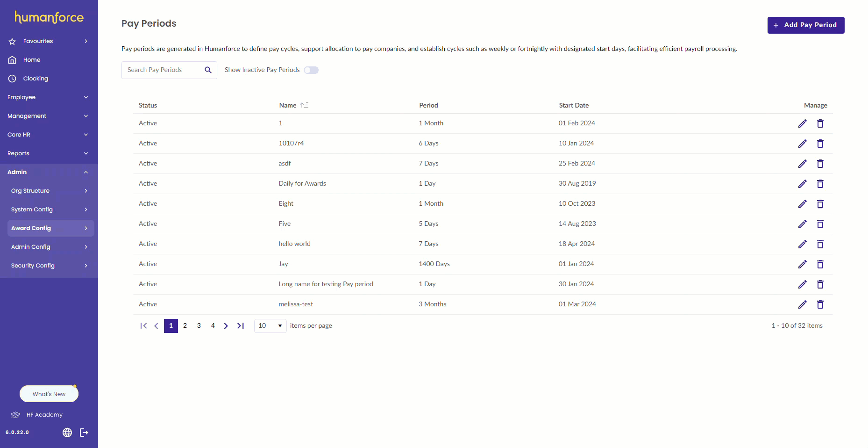Screen dimensions: 868x448
Task: Go to page 3
Action: click(199, 326)
